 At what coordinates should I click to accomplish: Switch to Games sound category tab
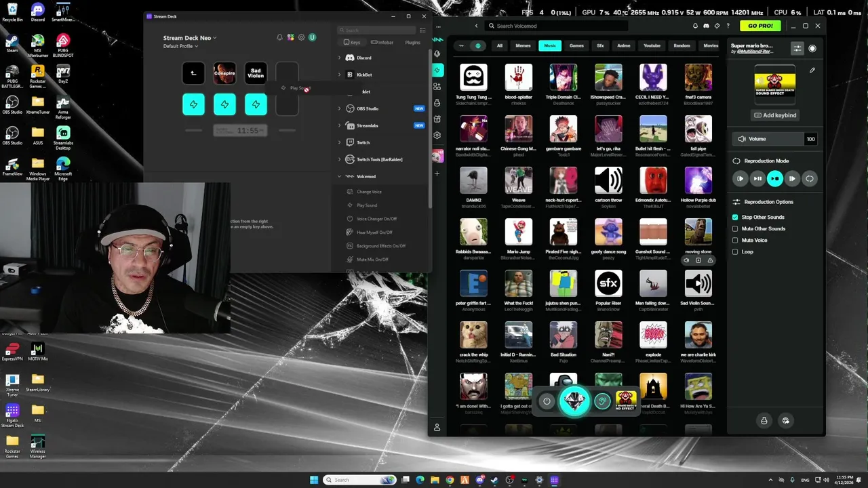coord(576,45)
